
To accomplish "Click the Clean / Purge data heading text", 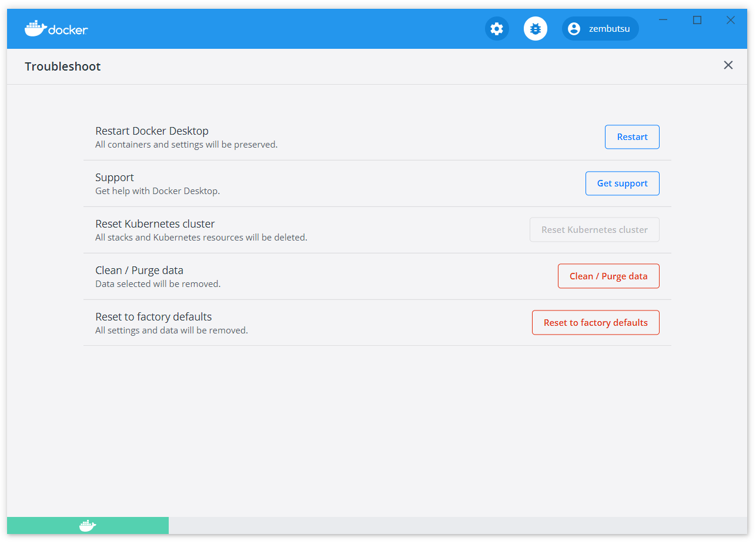I will [139, 271].
